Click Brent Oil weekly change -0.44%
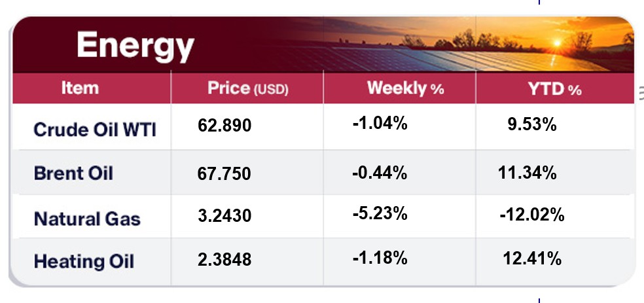644x303 pixels. point(380,173)
